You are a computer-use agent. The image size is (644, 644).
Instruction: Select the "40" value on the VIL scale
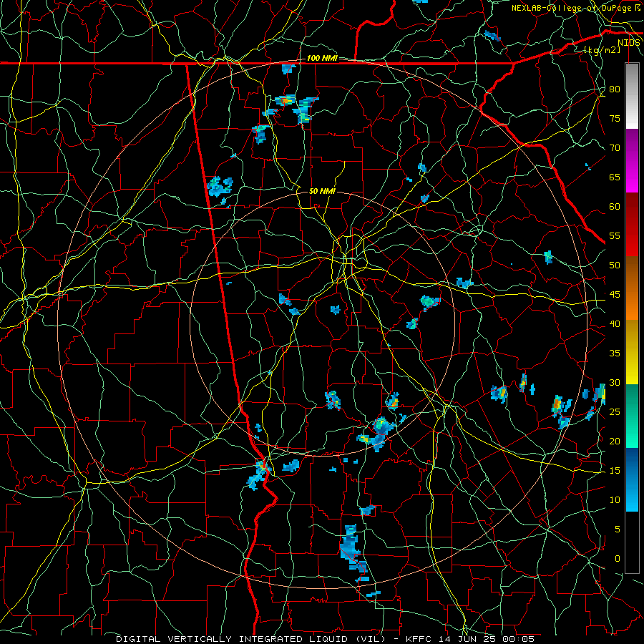click(x=615, y=324)
